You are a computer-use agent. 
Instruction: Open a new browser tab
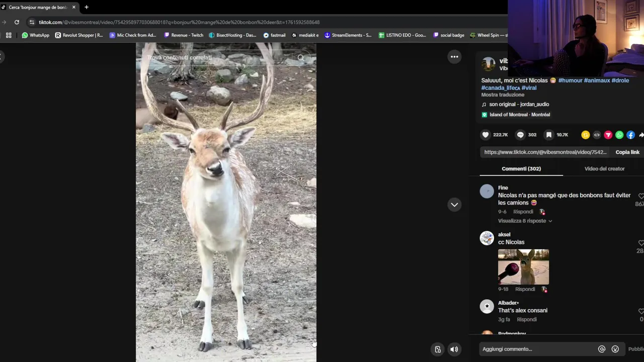tap(87, 7)
